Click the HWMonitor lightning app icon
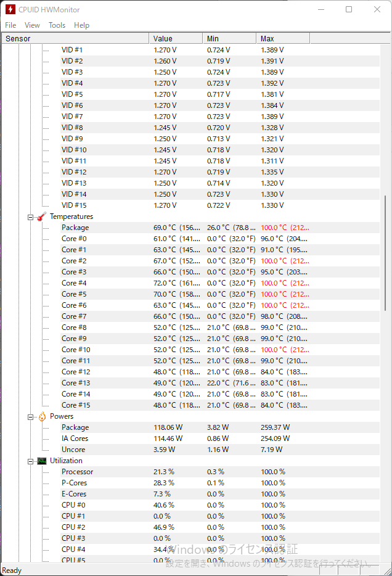Viewport: 392px width, 576px height. click(x=10, y=10)
